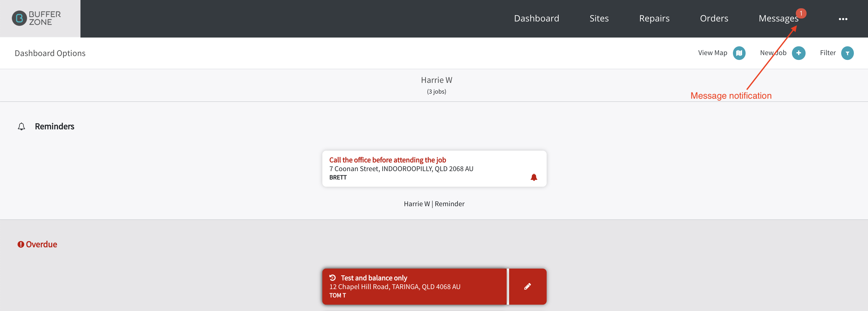Viewport: 868px width, 311px height.
Task: Click the Overdue section heading
Action: pos(41,244)
